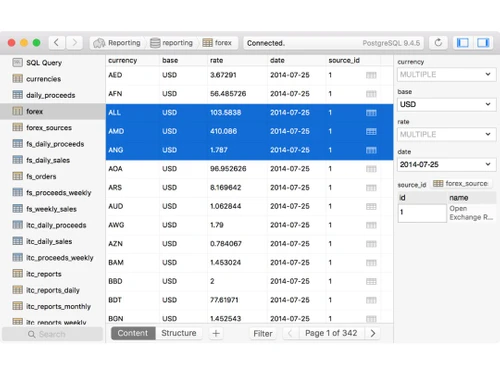500x375 pixels.
Task: Click the reporting database breadcrumb
Action: click(x=171, y=43)
